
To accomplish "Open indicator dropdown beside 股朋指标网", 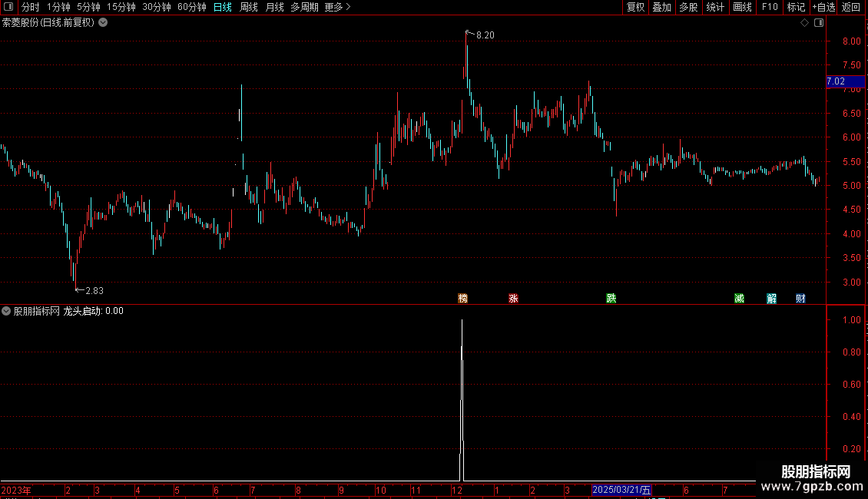I will [x=6, y=311].
